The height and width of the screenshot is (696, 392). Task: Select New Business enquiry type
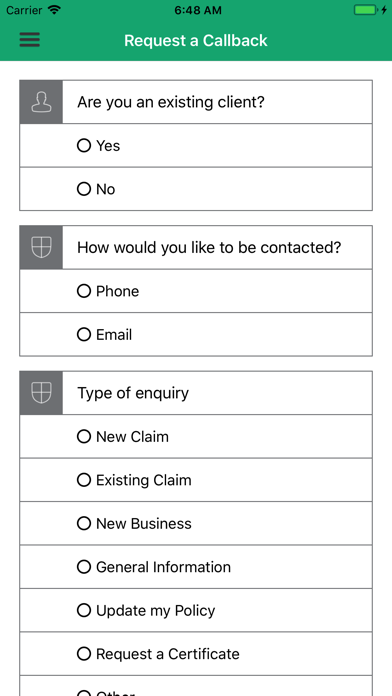pyautogui.click(x=196, y=523)
